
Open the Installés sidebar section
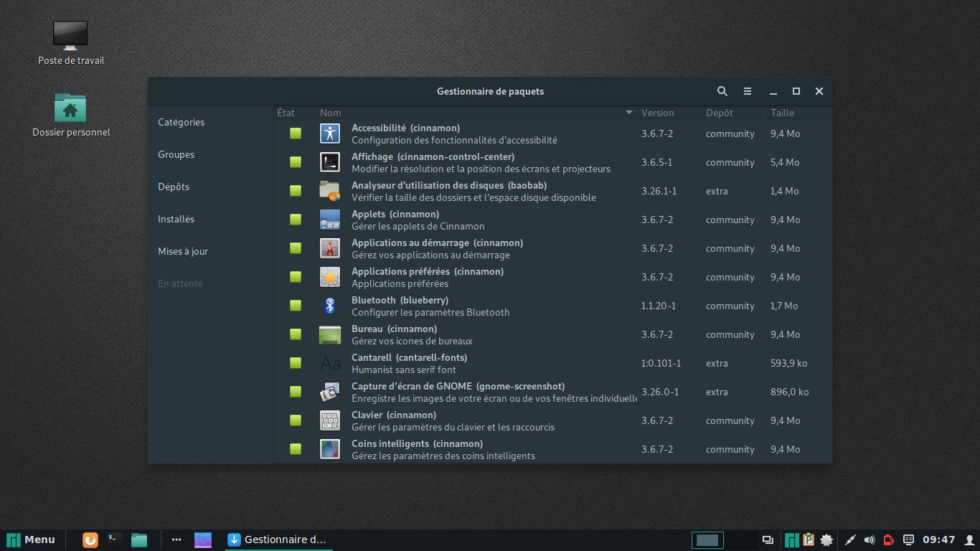176,219
